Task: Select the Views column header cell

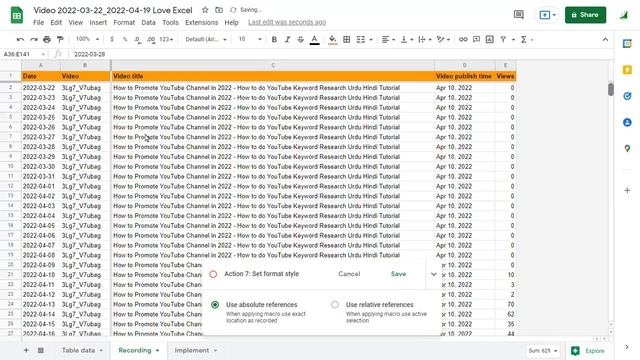Action: coord(505,76)
